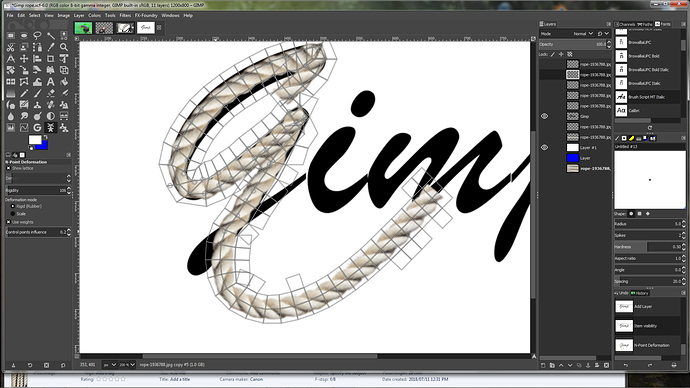Select the Bucket Fill tool
This screenshot has width=690, height=388.
[x=64, y=82]
